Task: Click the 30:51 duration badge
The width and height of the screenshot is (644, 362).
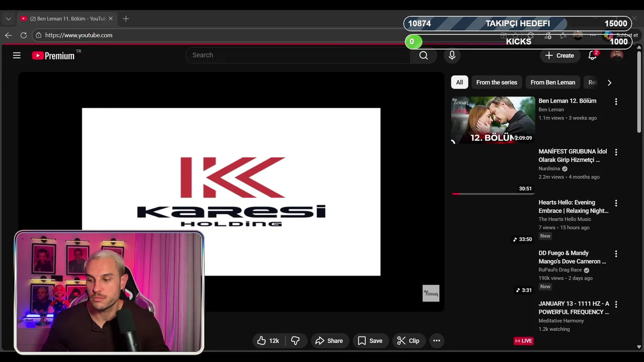Action: [x=525, y=189]
